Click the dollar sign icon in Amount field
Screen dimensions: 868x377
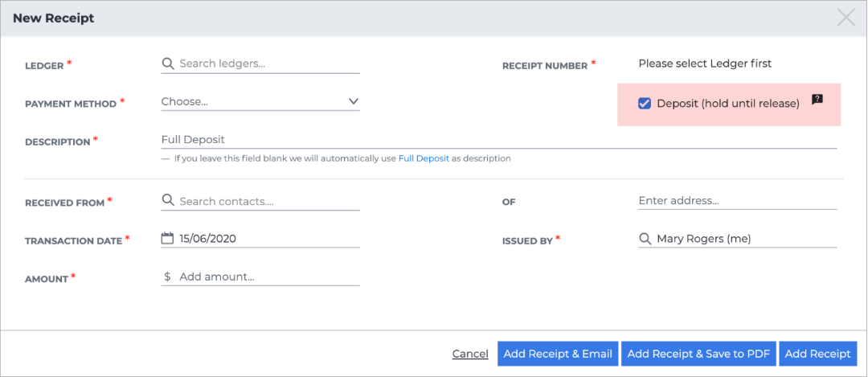click(x=167, y=277)
